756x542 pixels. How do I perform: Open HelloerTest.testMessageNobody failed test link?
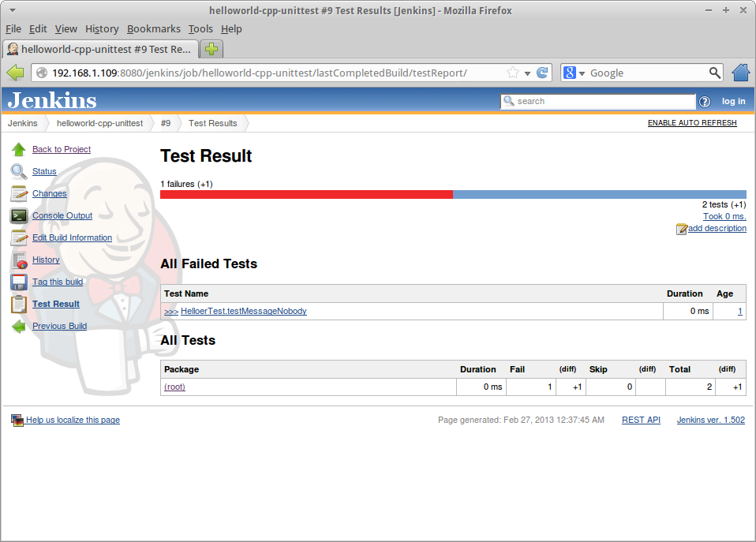coord(244,312)
